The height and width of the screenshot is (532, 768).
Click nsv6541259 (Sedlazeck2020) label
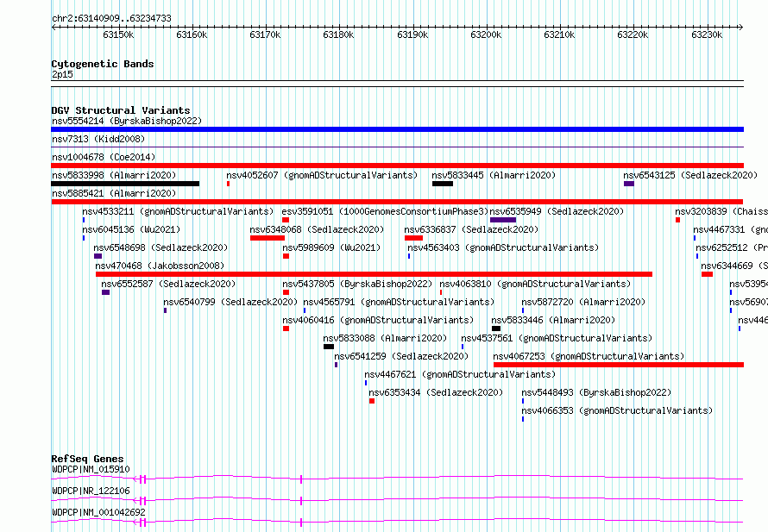click(401, 356)
